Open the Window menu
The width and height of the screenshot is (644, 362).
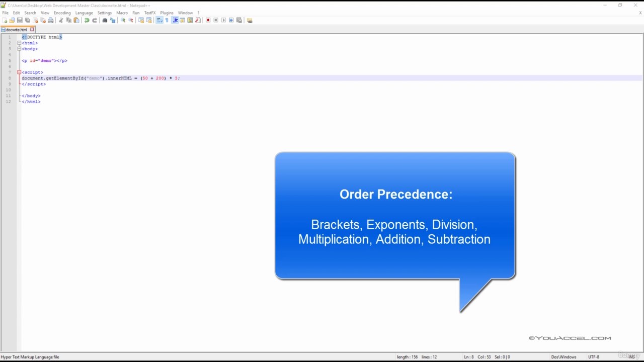pyautogui.click(x=185, y=13)
